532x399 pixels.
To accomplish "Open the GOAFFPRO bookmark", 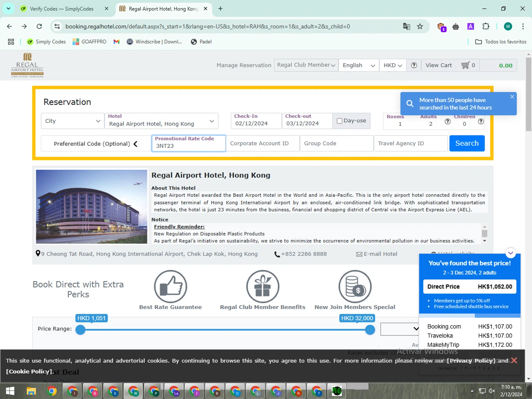I will coord(89,41).
